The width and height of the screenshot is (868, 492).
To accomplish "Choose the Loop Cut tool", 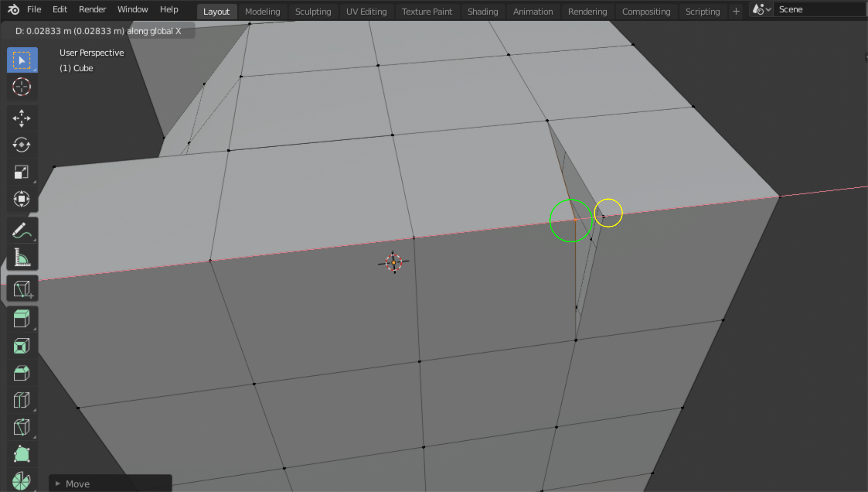I will pyautogui.click(x=22, y=400).
